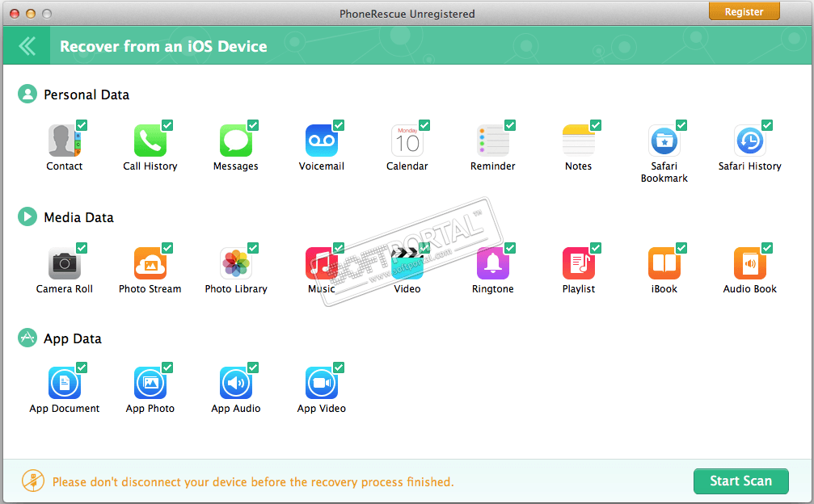Select the Voicemail icon

click(x=322, y=141)
